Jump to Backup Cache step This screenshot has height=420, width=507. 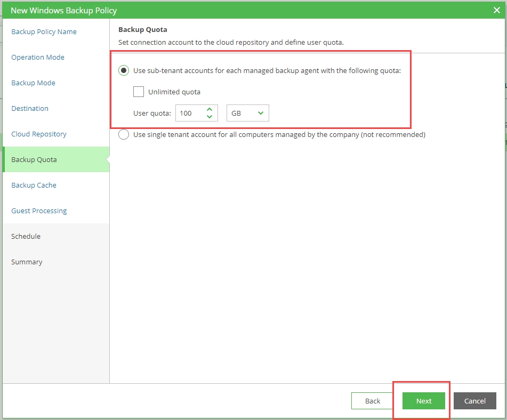point(34,185)
